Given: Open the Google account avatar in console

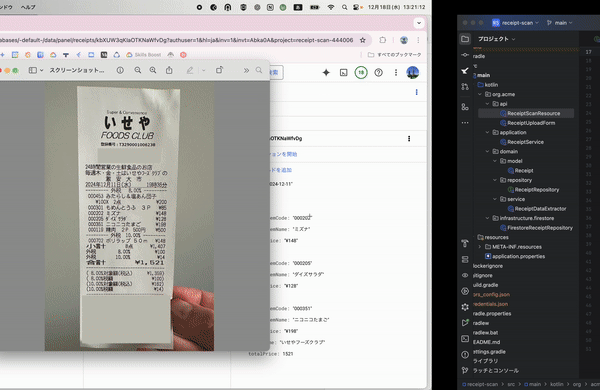Looking at the screenshot, I should pos(412,72).
